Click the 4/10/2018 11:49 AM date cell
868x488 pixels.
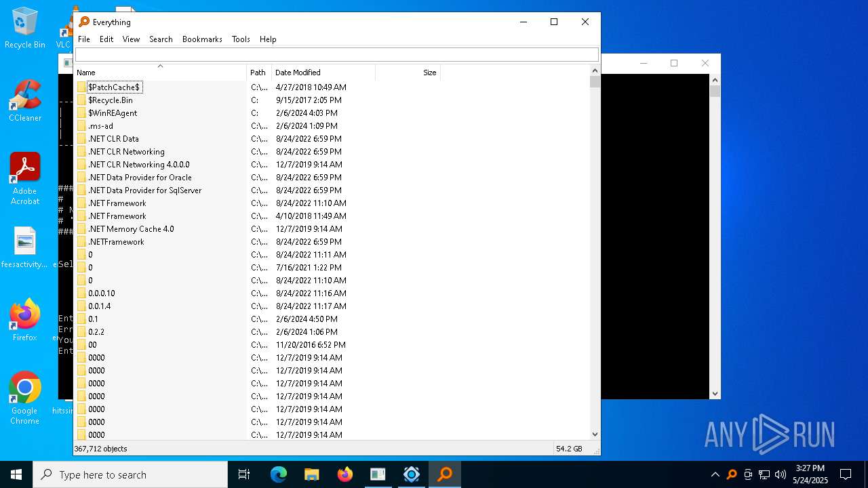pos(311,216)
